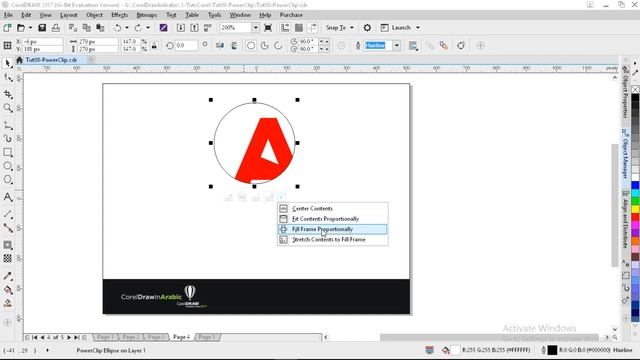Open the File menu
Image resolution: width=640 pixels, height=360 pixels.
click(x=8, y=15)
